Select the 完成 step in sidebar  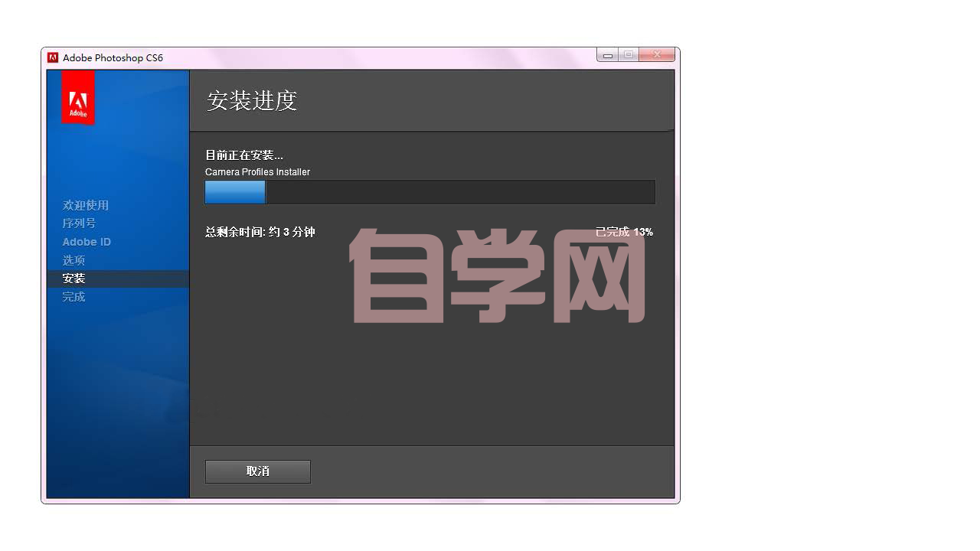(x=73, y=297)
